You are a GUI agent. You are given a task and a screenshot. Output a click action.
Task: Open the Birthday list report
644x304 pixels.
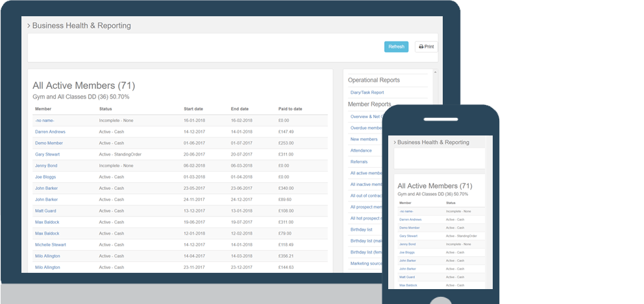point(361,229)
